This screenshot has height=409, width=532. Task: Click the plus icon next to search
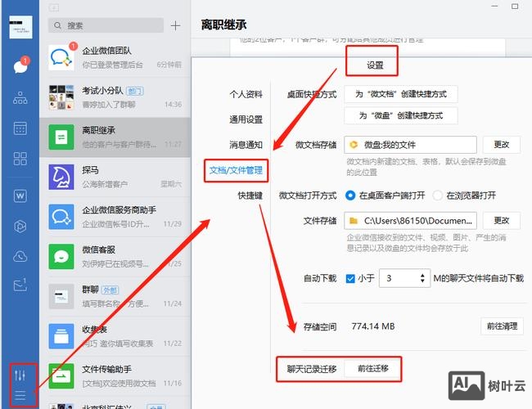tap(175, 25)
